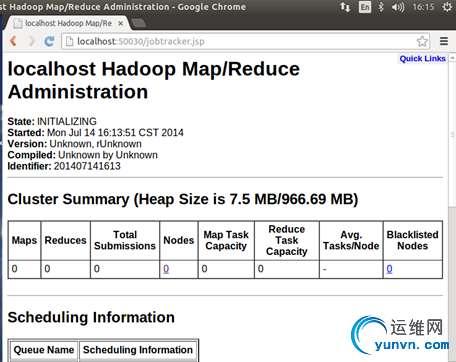Image resolution: width=456 pixels, height=362 pixels.
Task: Select the Compiled: Unknown by Unknown line
Action: coord(82,155)
